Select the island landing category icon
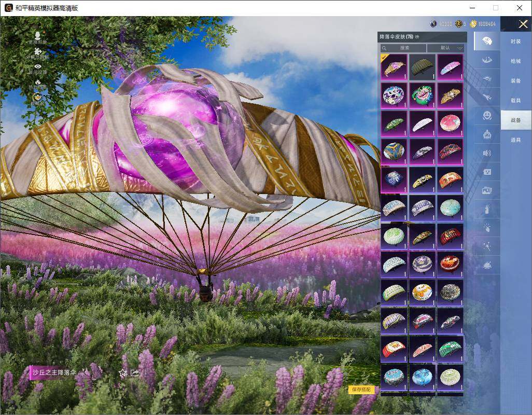Image resolution: width=532 pixels, height=415 pixels. point(487,265)
